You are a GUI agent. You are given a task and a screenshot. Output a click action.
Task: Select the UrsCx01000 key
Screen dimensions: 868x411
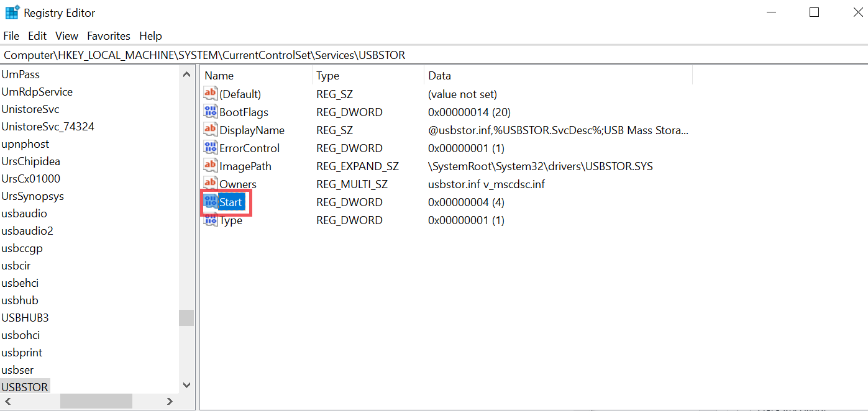point(31,179)
